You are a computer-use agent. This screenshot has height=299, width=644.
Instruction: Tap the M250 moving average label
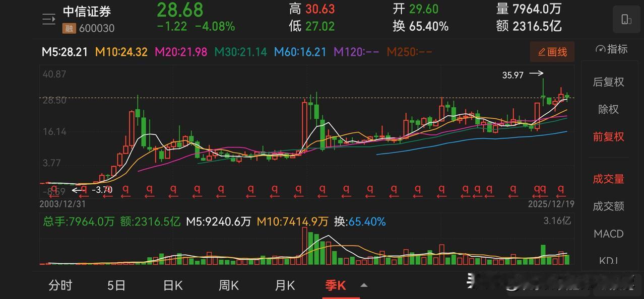coord(410,52)
